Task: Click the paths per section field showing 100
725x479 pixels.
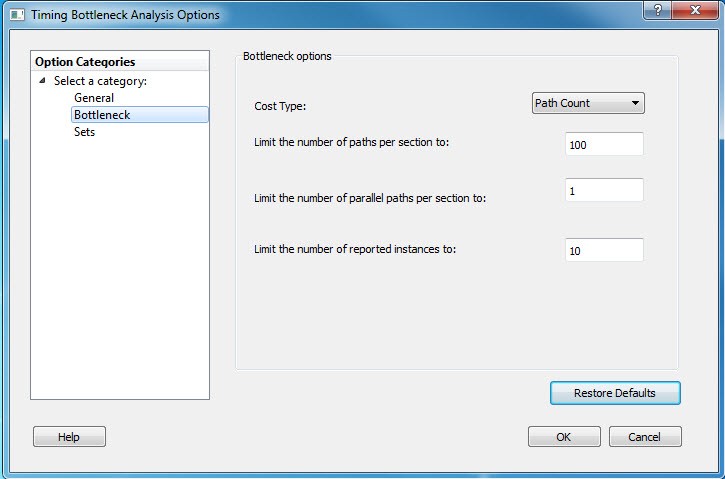Action: (604, 145)
